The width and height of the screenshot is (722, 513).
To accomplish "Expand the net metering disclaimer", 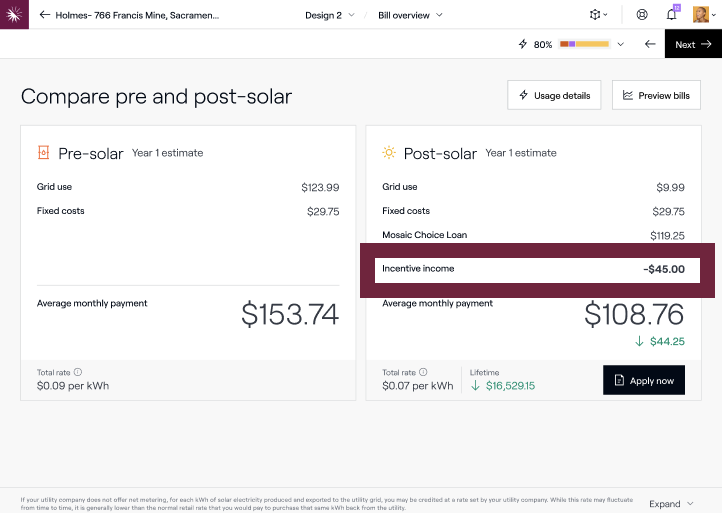I will pos(671,504).
